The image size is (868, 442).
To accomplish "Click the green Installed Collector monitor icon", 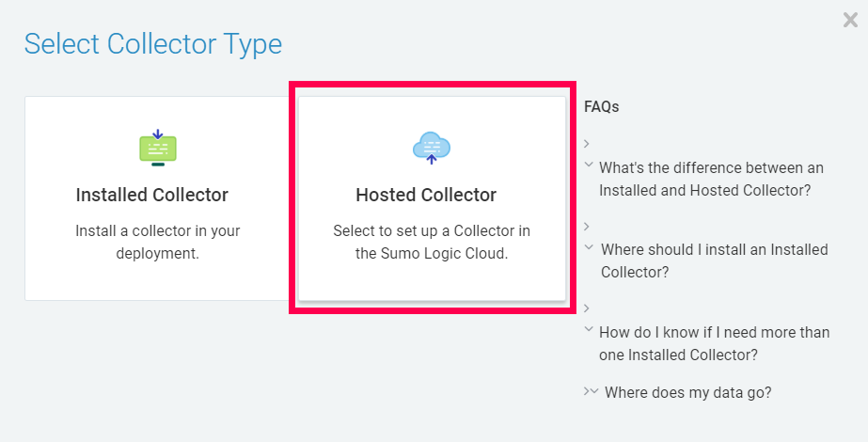I will click(157, 148).
